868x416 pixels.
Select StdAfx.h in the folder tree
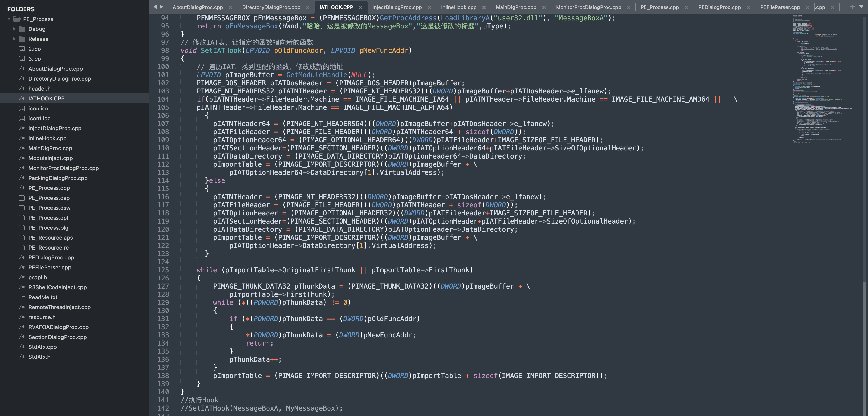[x=39, y=357]
